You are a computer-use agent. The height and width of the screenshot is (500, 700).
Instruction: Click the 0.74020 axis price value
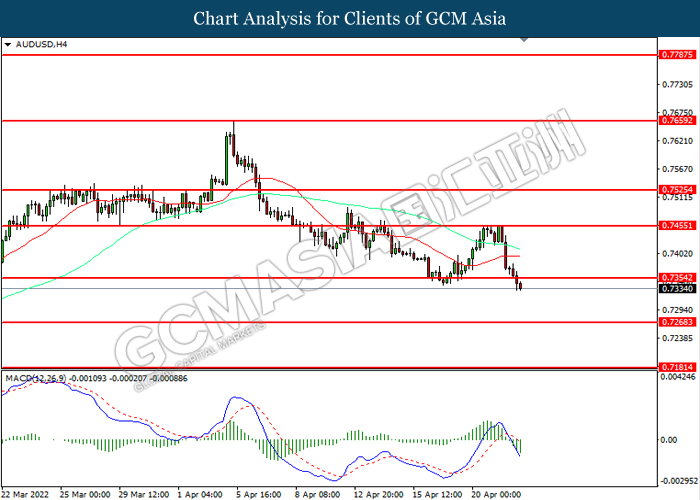coord(677,254)
